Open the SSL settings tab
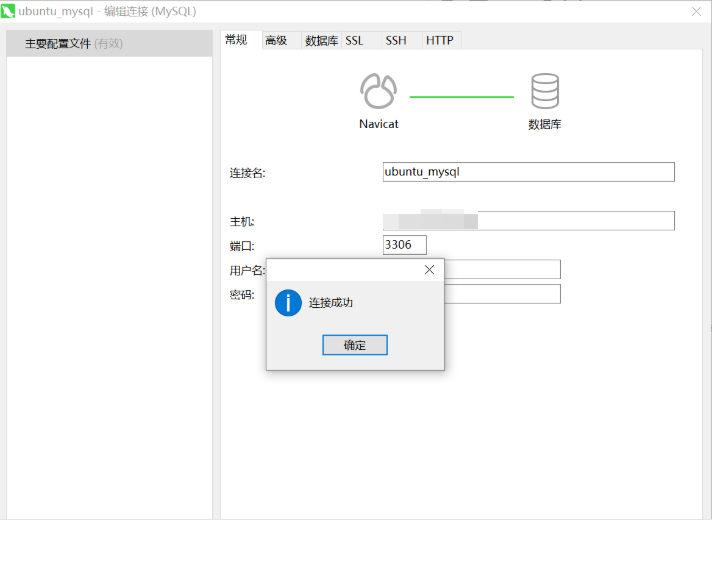Image resolution: width=712 pixels, height=575 pixels. click(355, 41)
